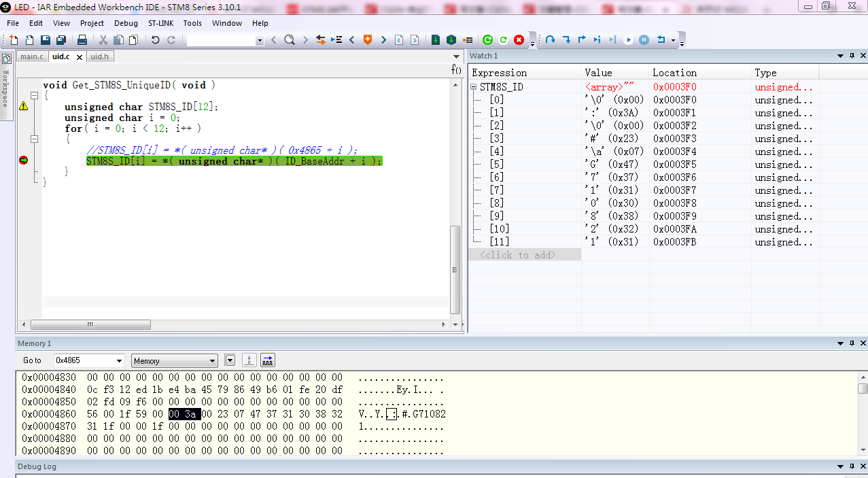Image resolution: width=868 pixels, height=478 pixels.
Task: Undo the last edit
Action: [156, 40]
